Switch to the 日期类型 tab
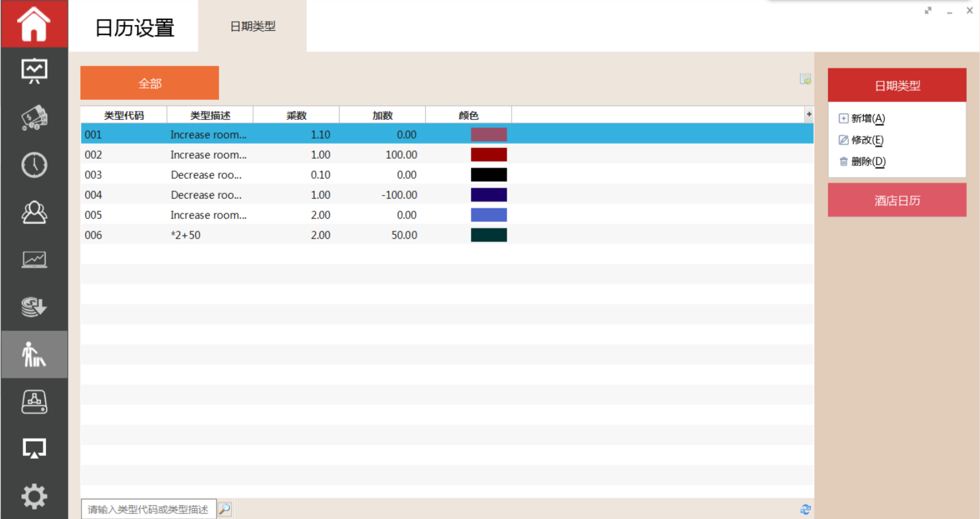 252,26
